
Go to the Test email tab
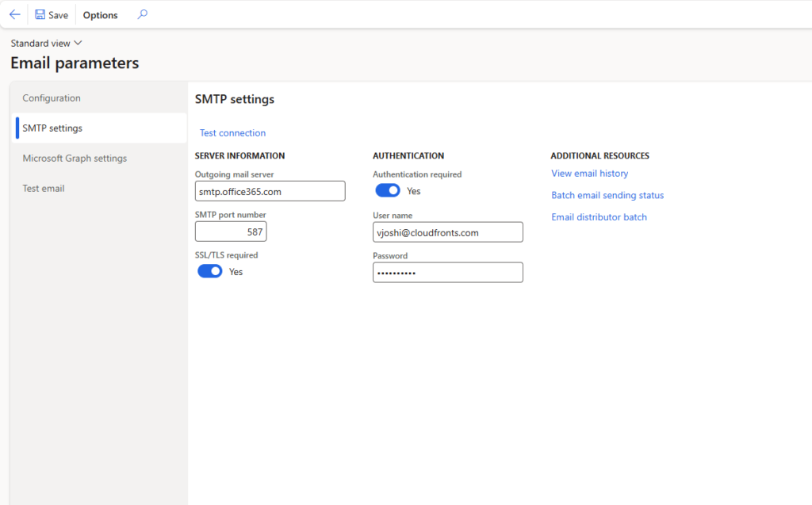[44, 189]
